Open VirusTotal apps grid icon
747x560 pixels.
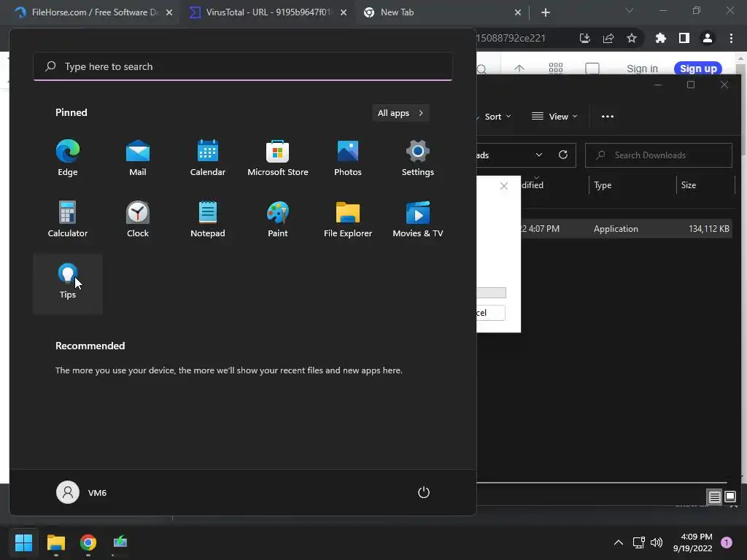pyautogui.click(x=555, y=68)
